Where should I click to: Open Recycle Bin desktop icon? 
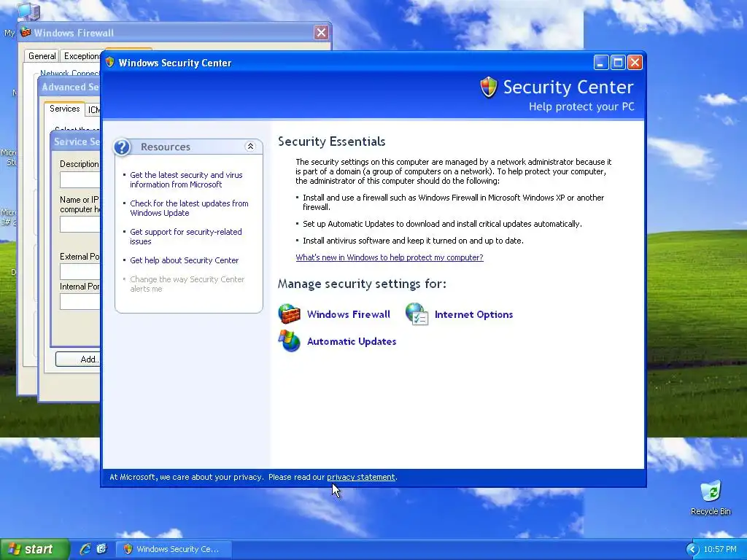click(711, 491)
